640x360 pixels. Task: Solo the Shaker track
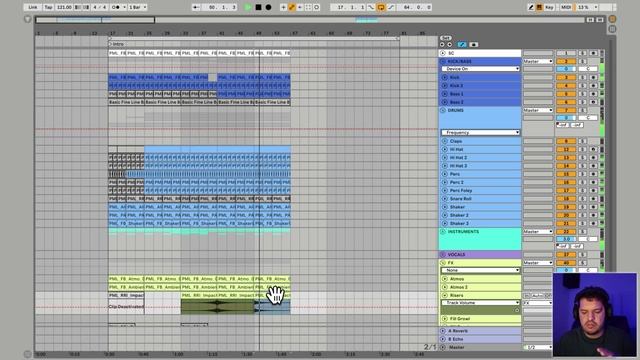tap(583, 207)
